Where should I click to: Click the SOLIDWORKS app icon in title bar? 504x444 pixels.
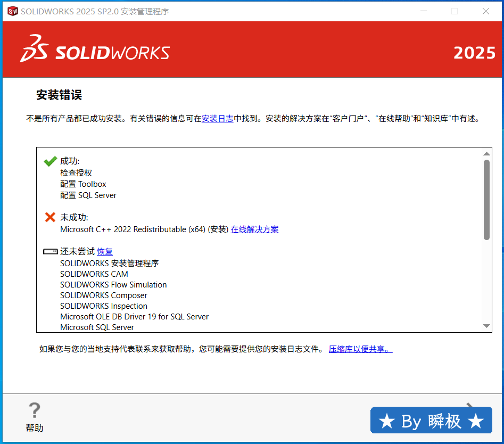(12, 11)
